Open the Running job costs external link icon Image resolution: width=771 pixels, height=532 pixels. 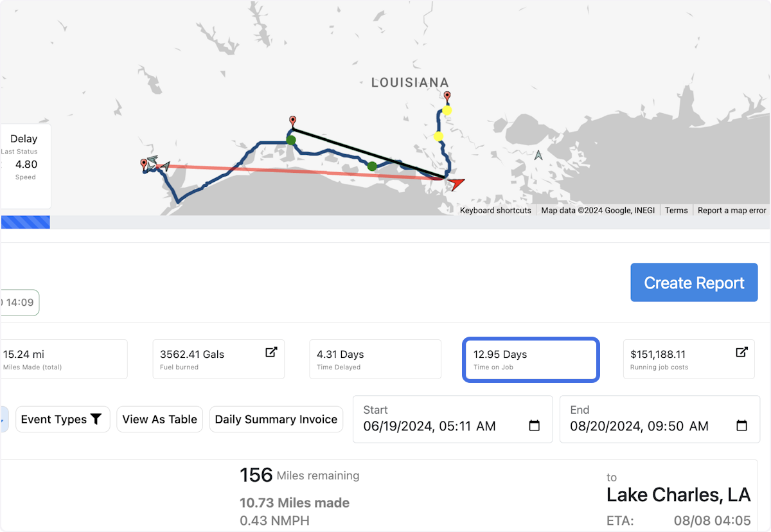tap(741, 352)
